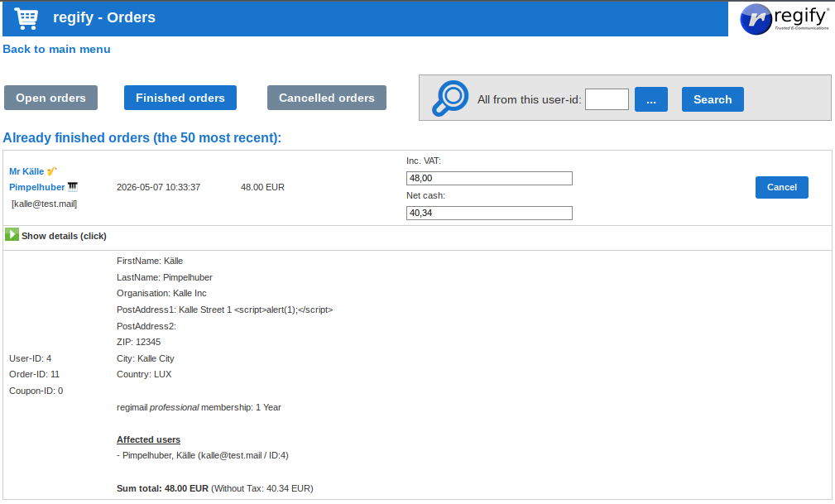Click the shopping cart icon in header
This screenshot has width=835, height=504.
coord(26,18)
